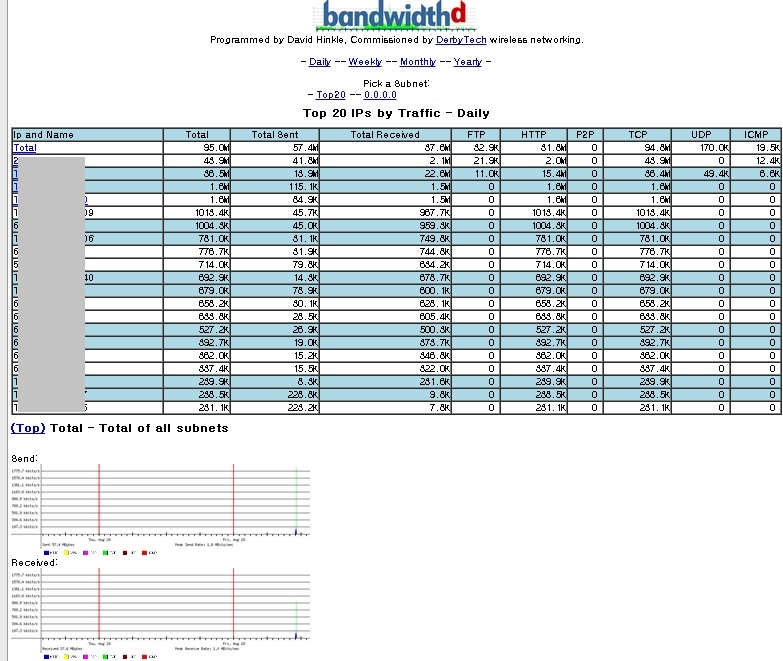783x661 pixels.
Task: Select the 57.4M total sent cell
Action: click(275, 148)
